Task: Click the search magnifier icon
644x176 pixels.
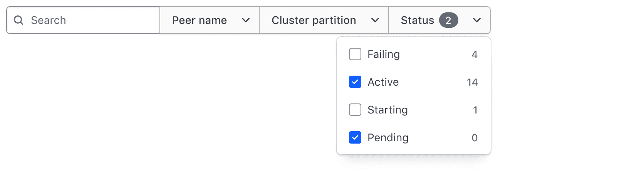Action: [18, 20]
